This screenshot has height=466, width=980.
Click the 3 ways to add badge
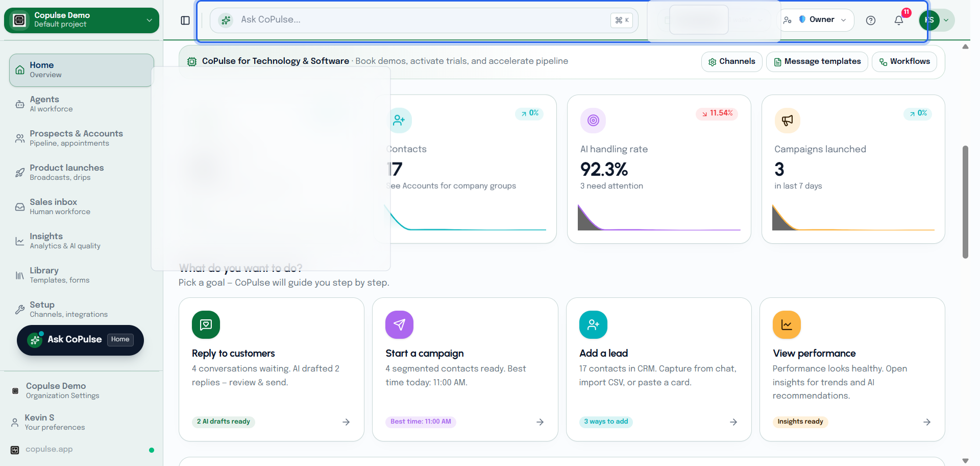[606, 422]
